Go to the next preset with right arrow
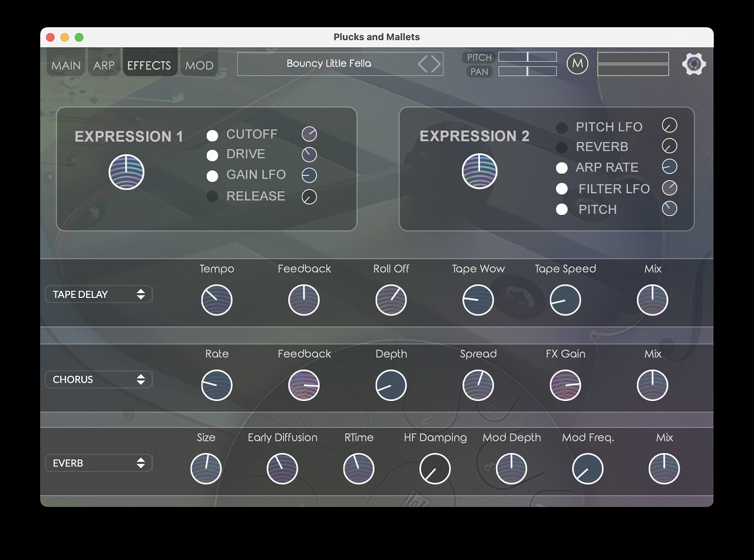Viewport: 754px width, 560px height. click(436, 64)
